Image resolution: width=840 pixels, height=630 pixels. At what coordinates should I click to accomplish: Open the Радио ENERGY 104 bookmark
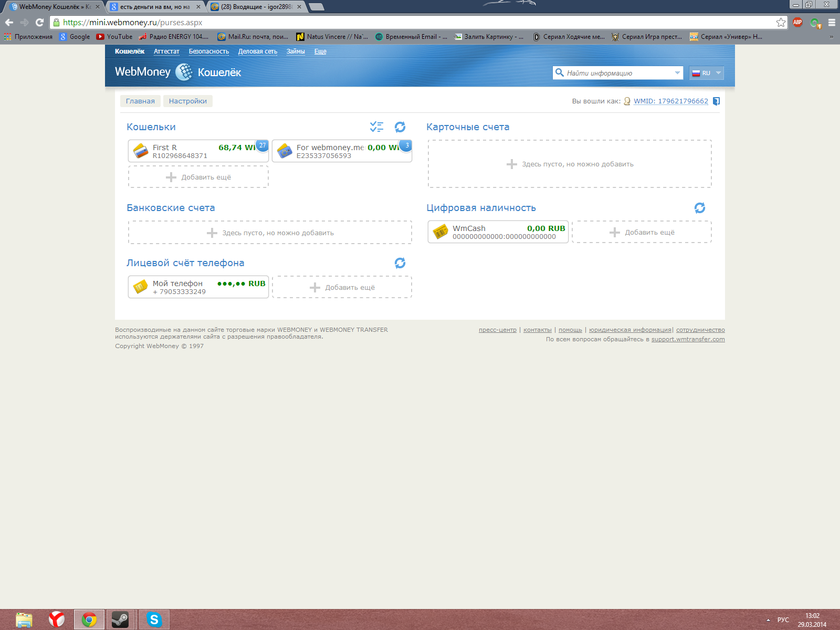coord(174,37)
